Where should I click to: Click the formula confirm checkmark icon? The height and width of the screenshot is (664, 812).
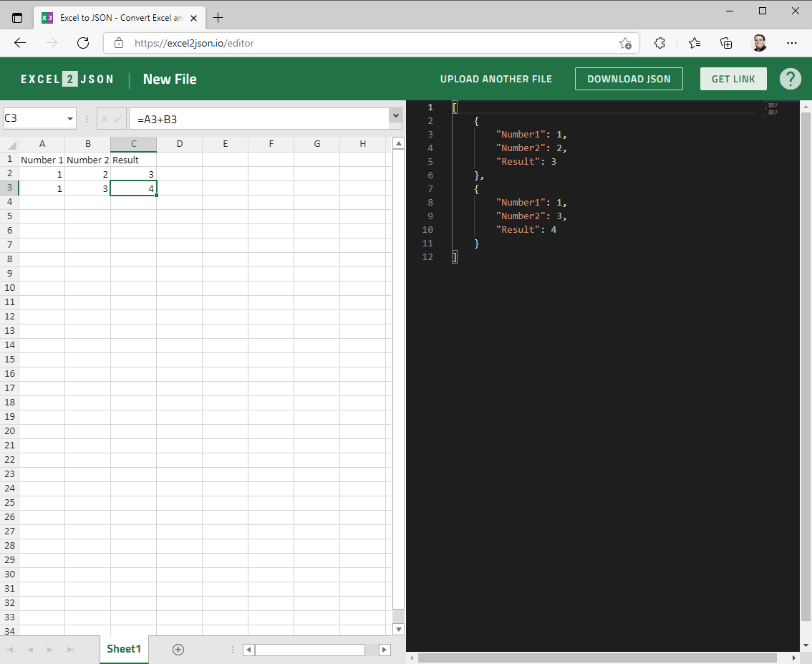coord(118,119)
